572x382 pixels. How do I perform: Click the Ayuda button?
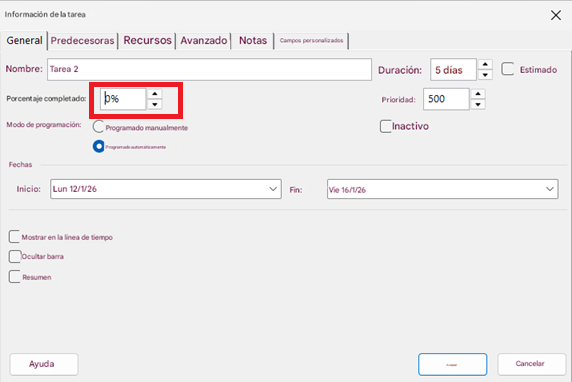click(44, 364)
